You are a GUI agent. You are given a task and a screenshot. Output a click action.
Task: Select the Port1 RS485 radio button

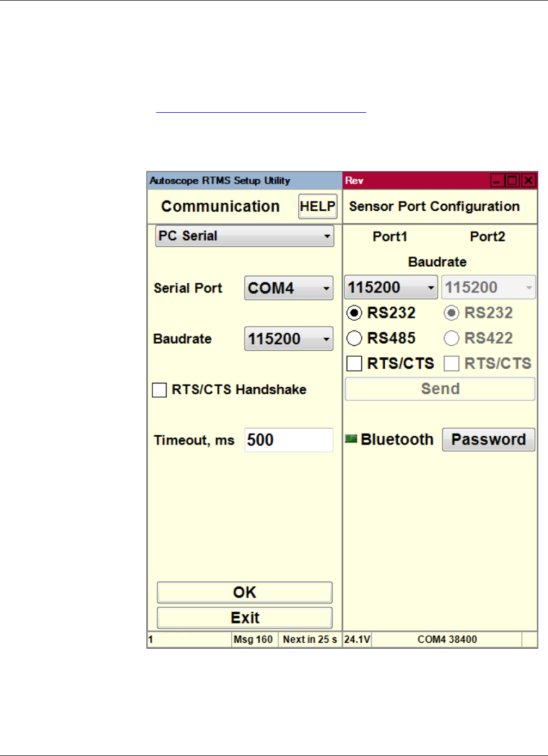[354, 338]
